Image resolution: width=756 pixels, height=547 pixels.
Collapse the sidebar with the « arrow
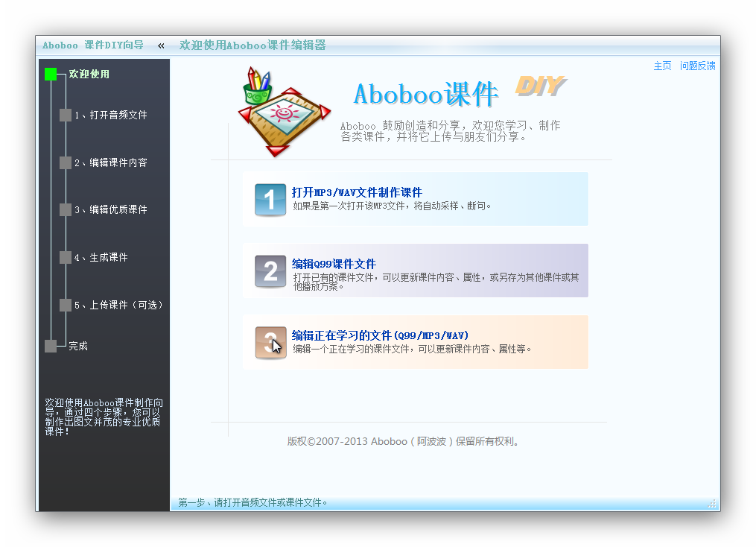(161, 45)
